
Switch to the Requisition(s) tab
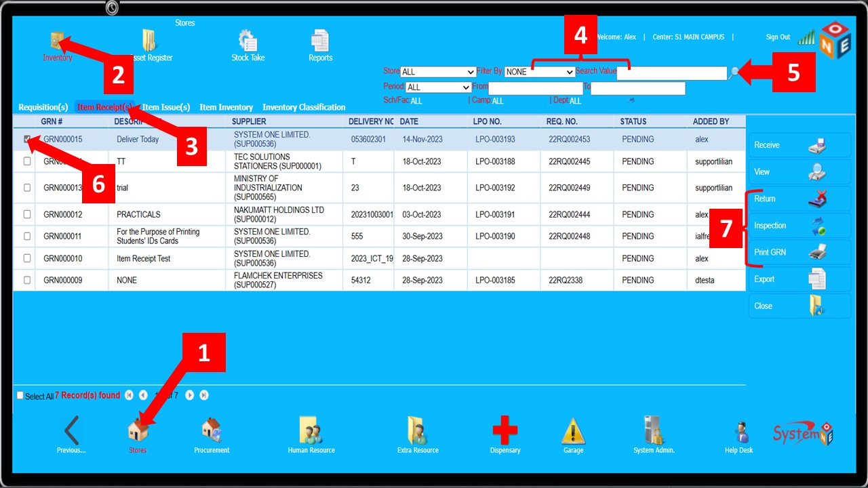pos(43,107)
